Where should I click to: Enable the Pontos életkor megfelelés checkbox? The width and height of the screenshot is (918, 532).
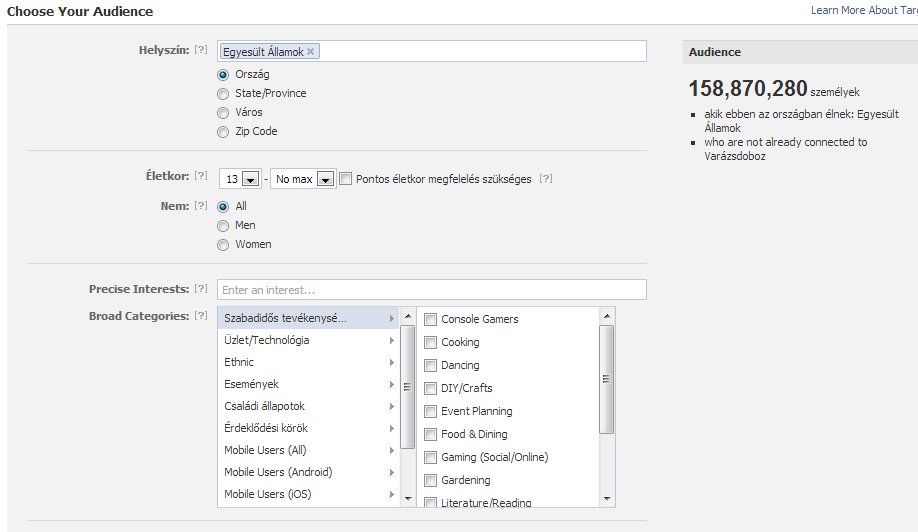346,179
